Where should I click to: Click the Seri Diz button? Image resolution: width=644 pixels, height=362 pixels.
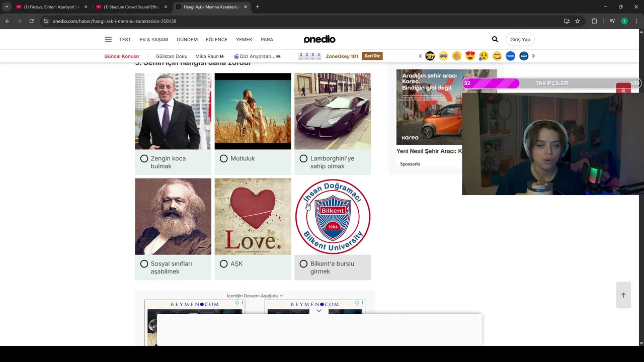coord(372,56)
